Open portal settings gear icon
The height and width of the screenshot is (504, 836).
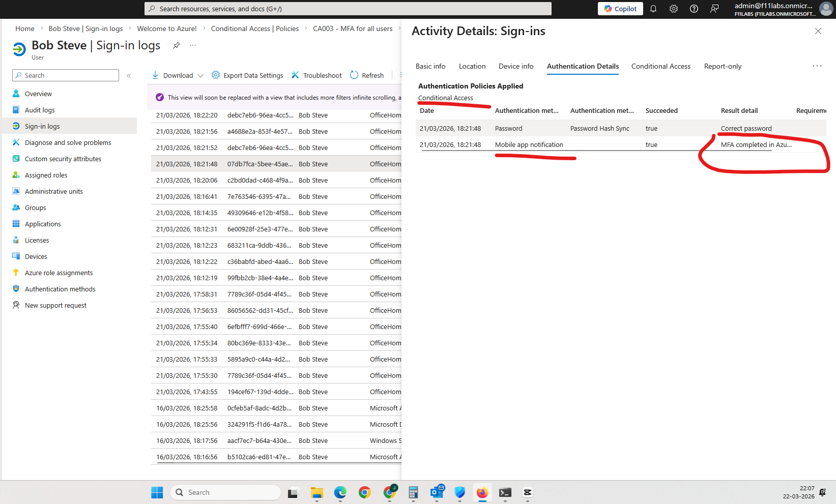[674, 9]
